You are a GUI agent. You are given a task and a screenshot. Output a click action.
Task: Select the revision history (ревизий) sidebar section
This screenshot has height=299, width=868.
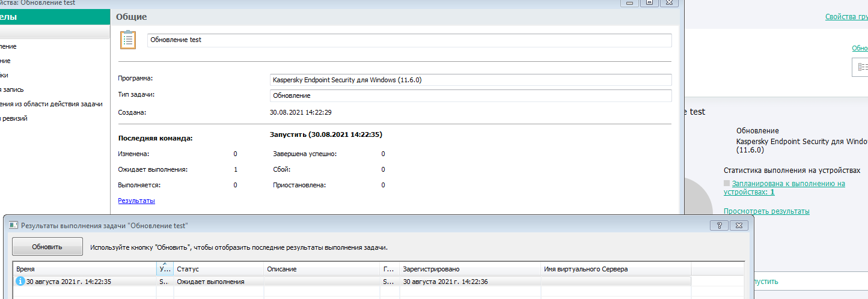coord(14,118)
